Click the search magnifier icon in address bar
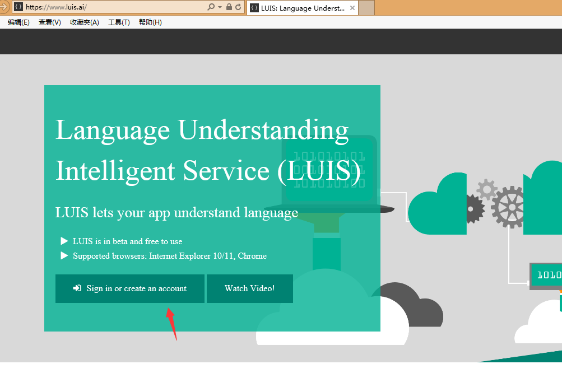The height and width of the screenshot is (392, 562). click(211, 7)
